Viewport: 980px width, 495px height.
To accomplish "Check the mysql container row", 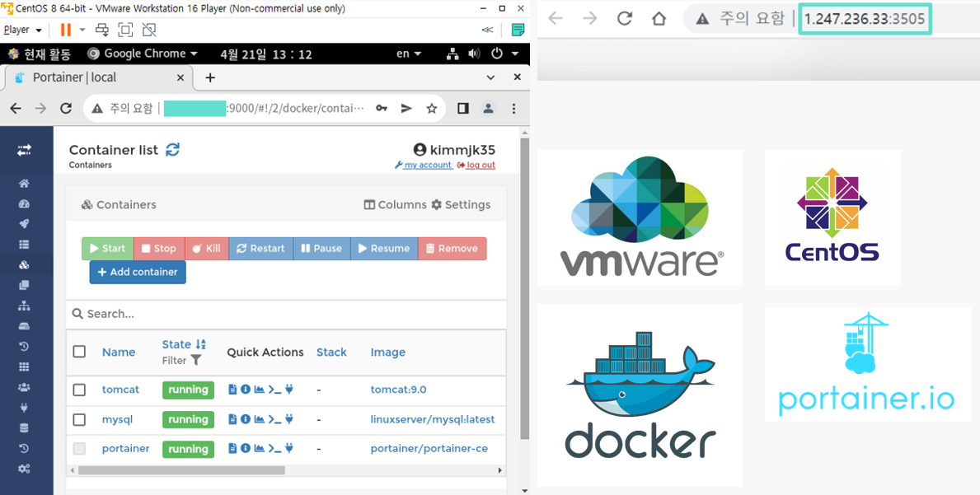I will click(79, 419).
